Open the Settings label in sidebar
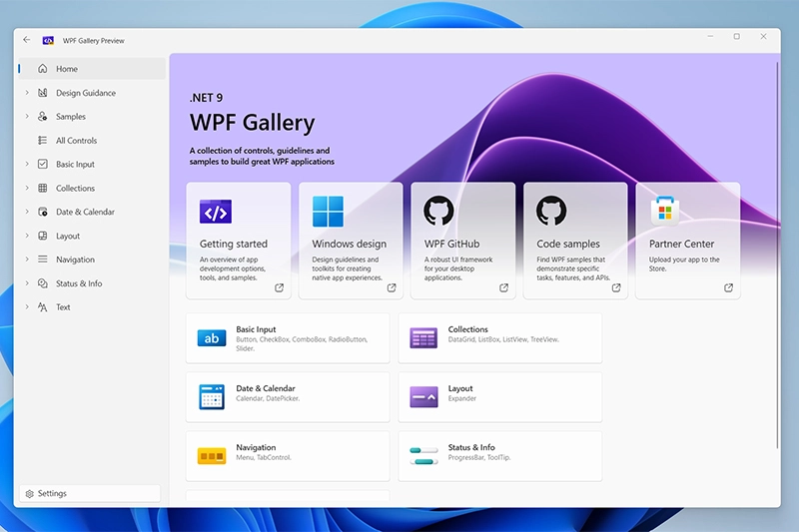 [x=52, y=493]
